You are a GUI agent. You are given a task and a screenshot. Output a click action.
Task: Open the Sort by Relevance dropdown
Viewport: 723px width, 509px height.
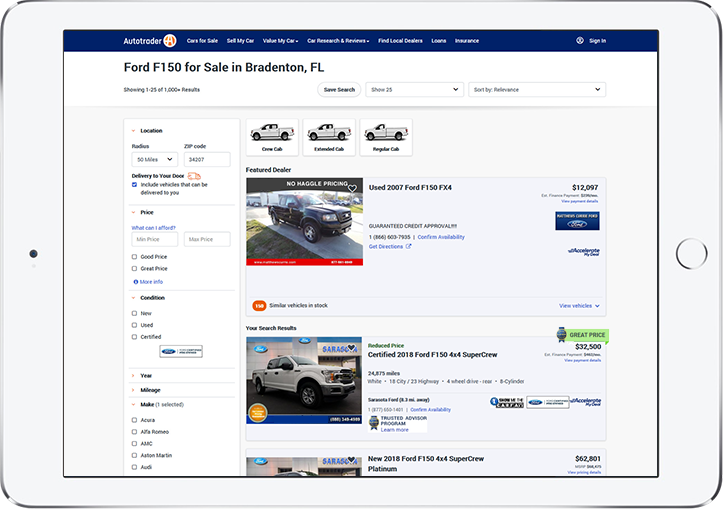click(x=537, y=89)
